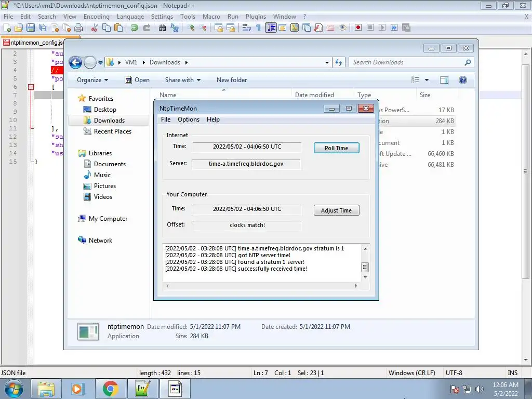Open the view options dropdown arrow in Explorer
This screenshot has width=532, height=399.
tap(427, 80)
